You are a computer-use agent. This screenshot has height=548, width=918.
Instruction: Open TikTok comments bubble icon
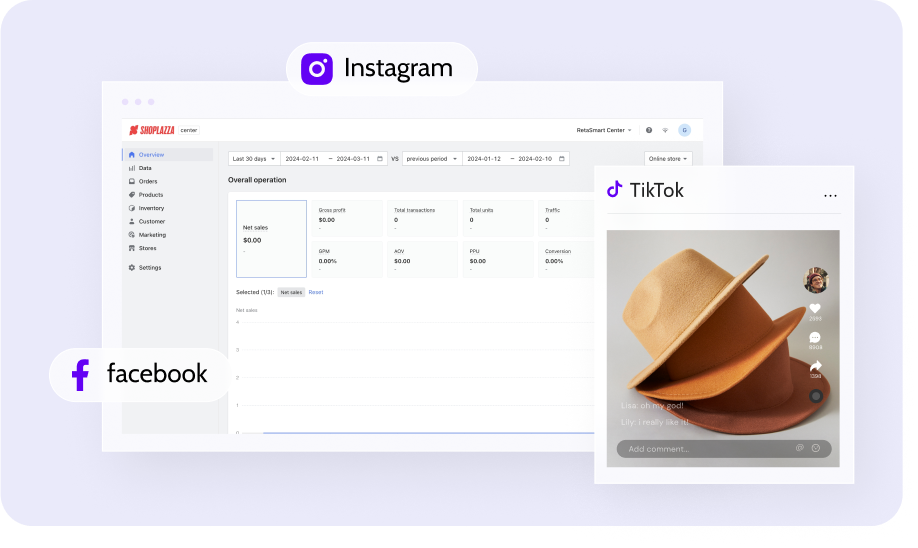(x=815, y=337)
